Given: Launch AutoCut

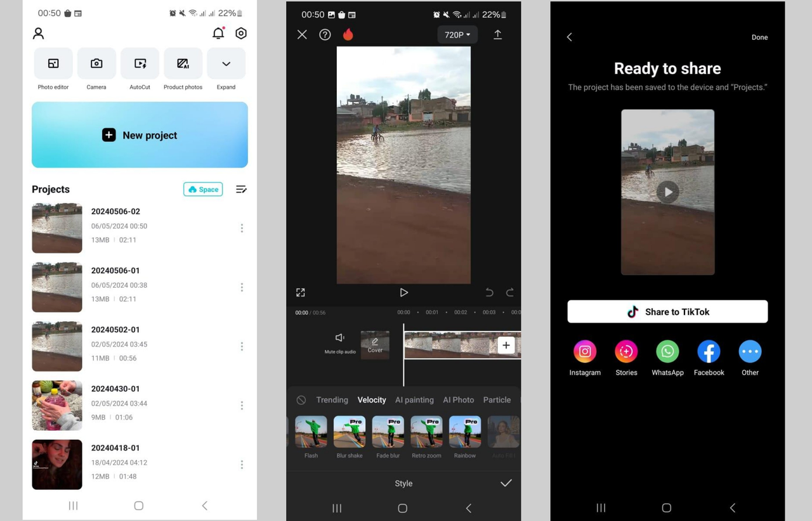Looking at the screenshot, I should (140, 63).
